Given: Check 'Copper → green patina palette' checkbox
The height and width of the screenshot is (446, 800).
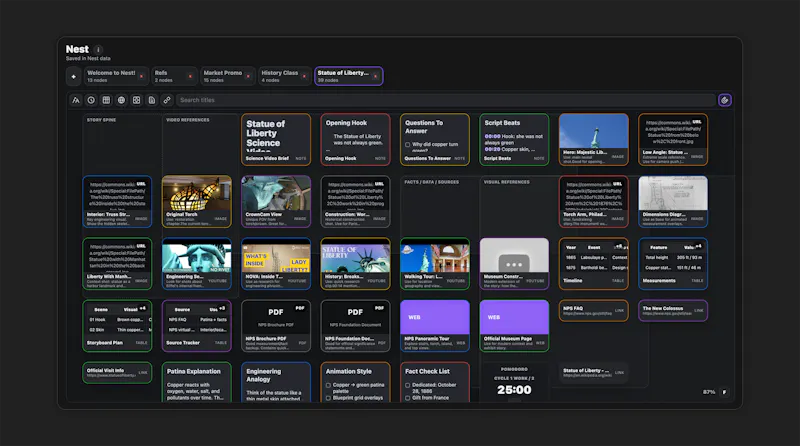Looking at the screenshot, I should (328, 385).
